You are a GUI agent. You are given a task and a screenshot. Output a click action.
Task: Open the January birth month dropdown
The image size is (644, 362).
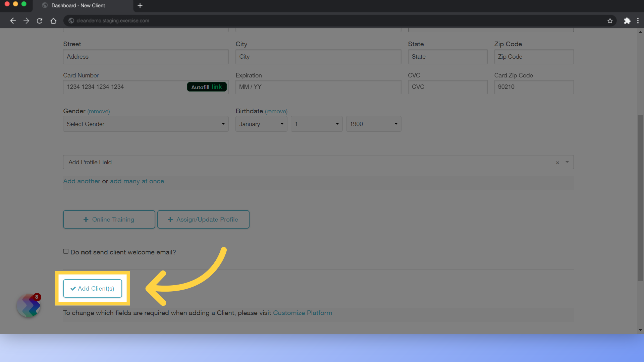point(261,124)
